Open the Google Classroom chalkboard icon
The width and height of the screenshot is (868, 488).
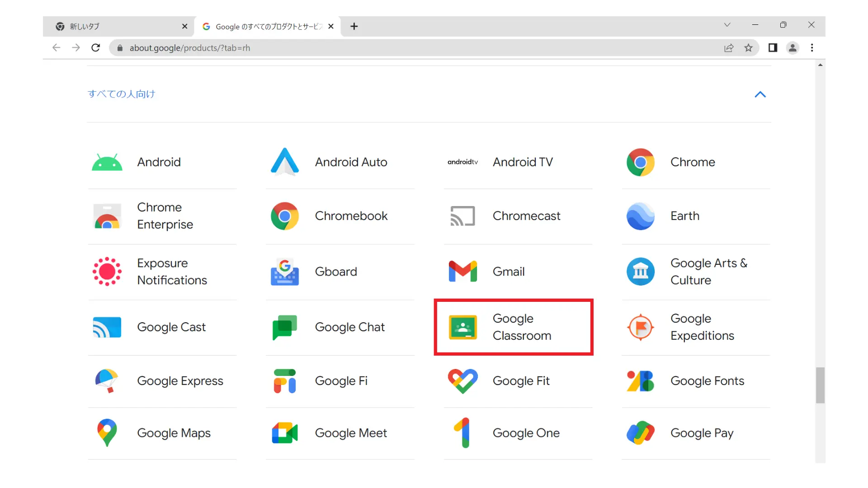(x=462, y=327)
